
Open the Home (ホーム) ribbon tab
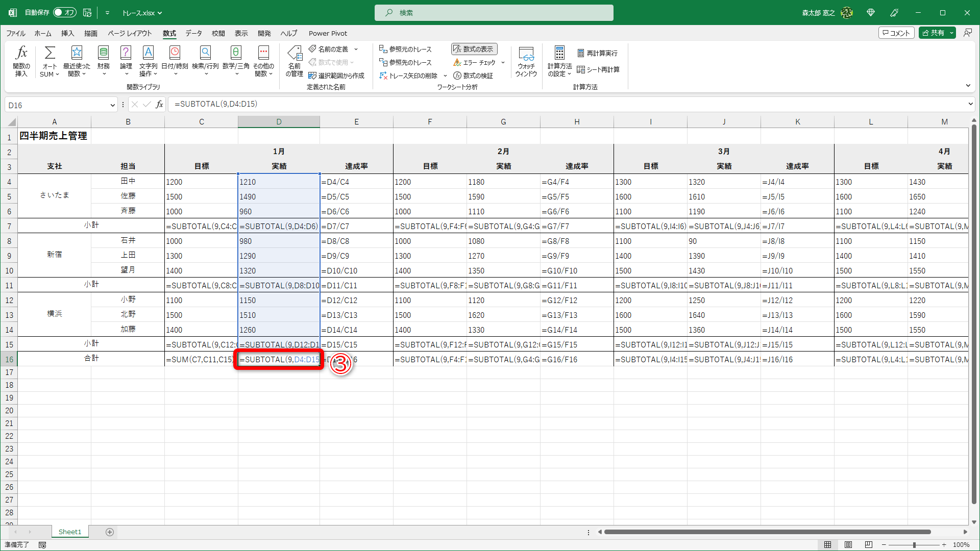[43, 33]
